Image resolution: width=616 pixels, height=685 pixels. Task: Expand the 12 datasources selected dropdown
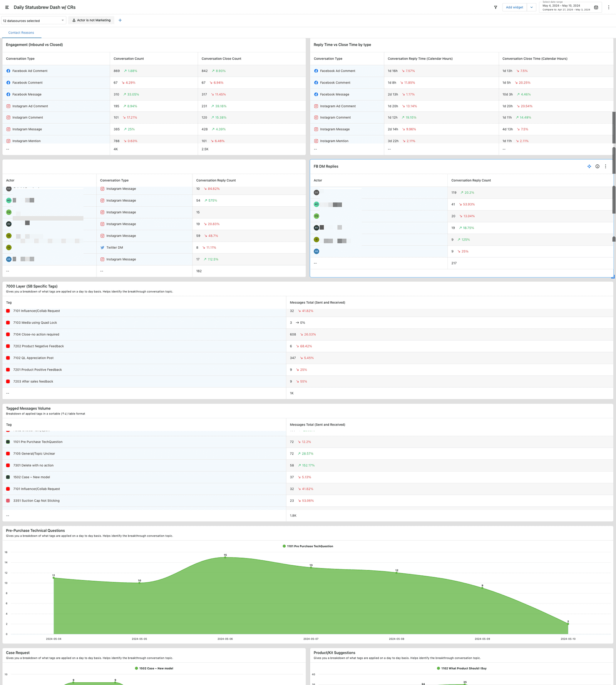tap(33, 21)
